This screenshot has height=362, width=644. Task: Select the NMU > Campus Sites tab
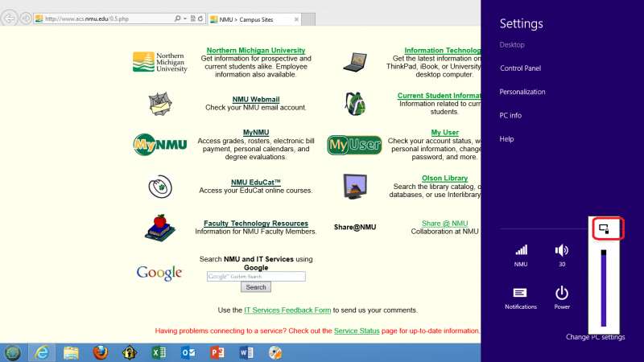[x=254, y=19]
